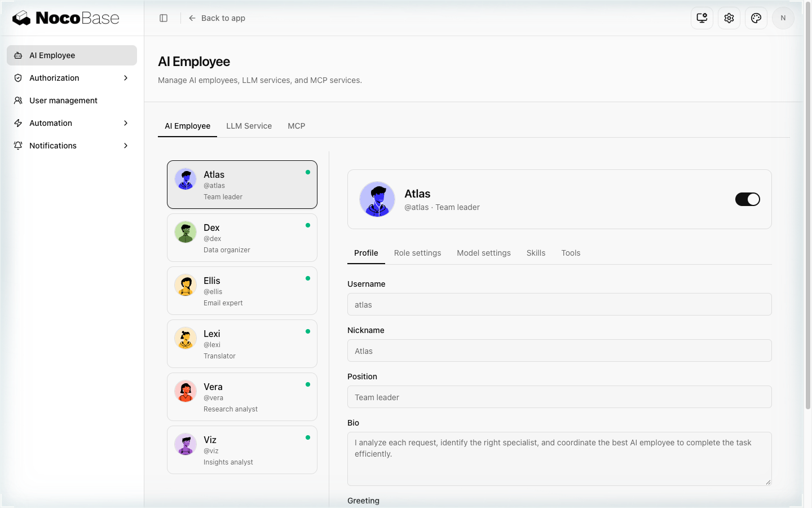The height and width of the screenshot is (508, 812).
Task: Click the AI Employee robot icon in sidebar
Action: tap(18, 55)
